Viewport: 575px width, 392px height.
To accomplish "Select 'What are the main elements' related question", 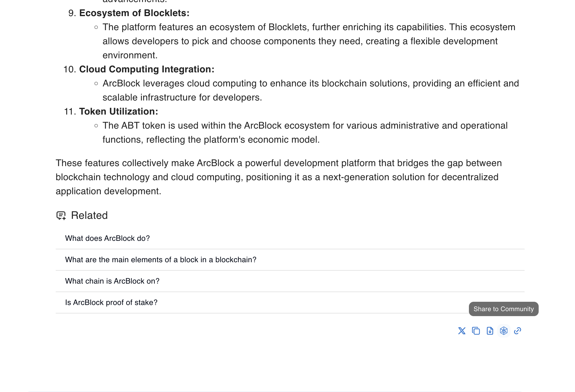I will tap(161, 260).
